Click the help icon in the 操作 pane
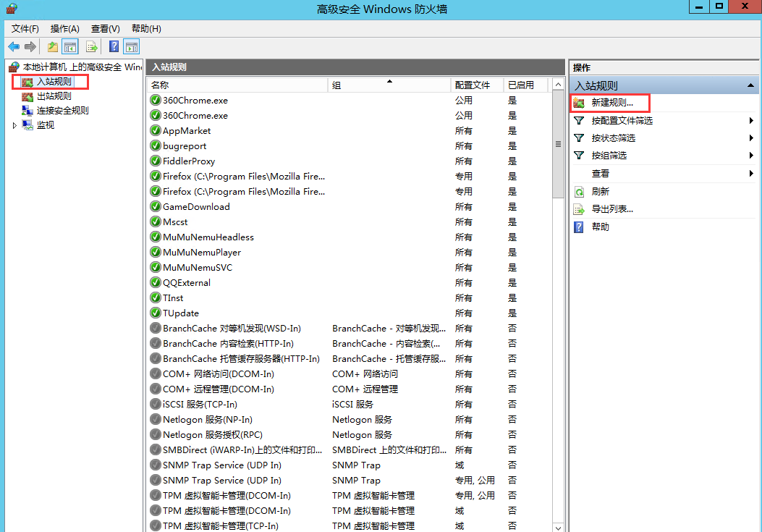 (579, 227)
